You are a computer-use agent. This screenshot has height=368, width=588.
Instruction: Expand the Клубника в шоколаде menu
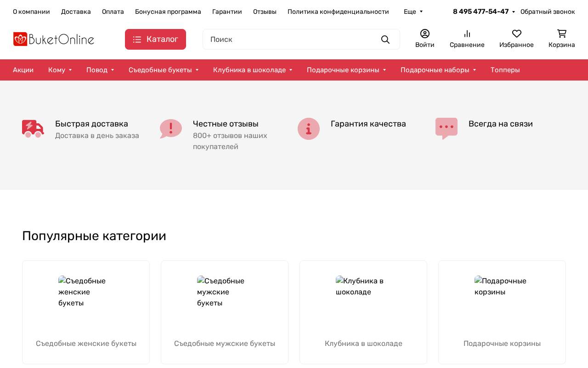253,70
